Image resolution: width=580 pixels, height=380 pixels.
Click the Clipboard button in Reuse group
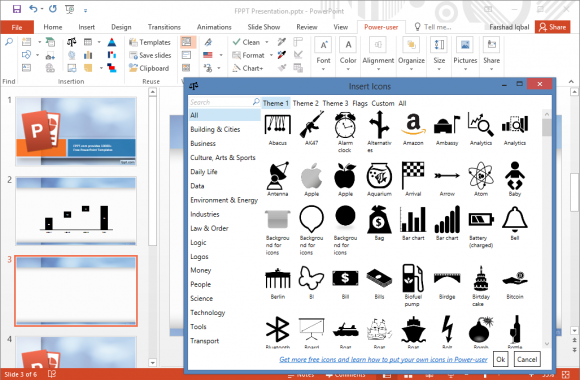[x=149, y=68]
